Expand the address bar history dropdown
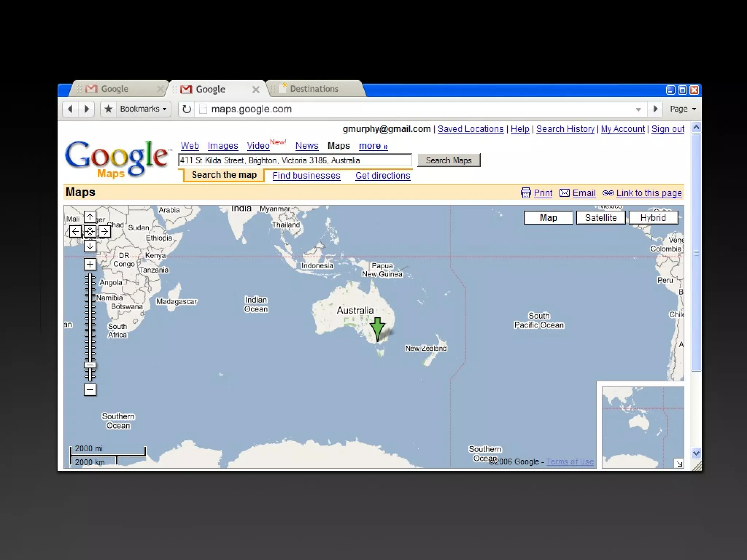The width and height of the screenshot is (747, 560). pos(638,109)
